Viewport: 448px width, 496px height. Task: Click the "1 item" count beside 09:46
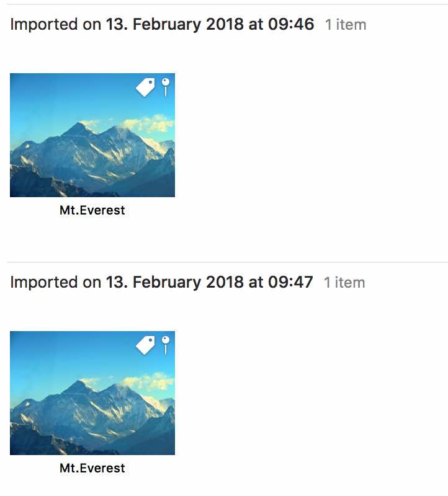point(346,25)
